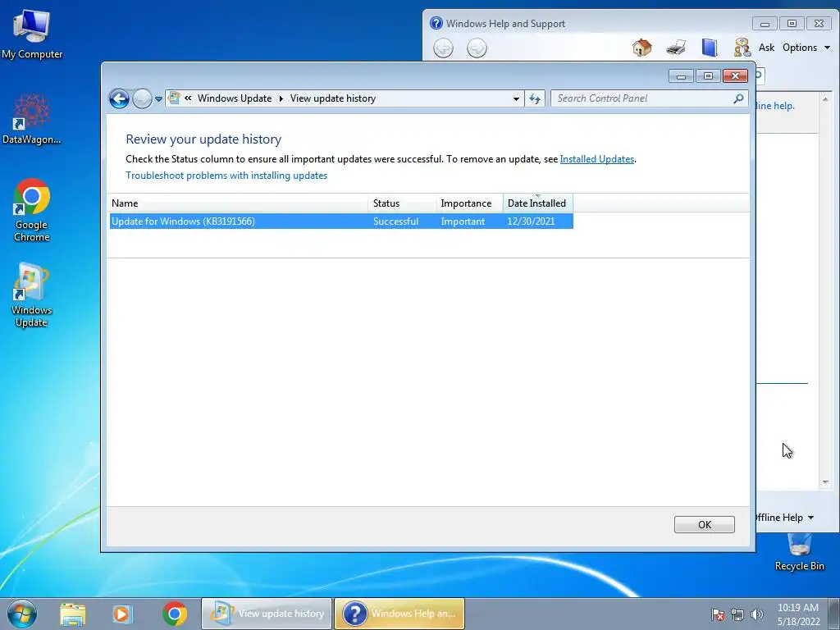Open the DataWagon desktop shortcut
Screen dimensions: 840x630
(x=32, y=119)
